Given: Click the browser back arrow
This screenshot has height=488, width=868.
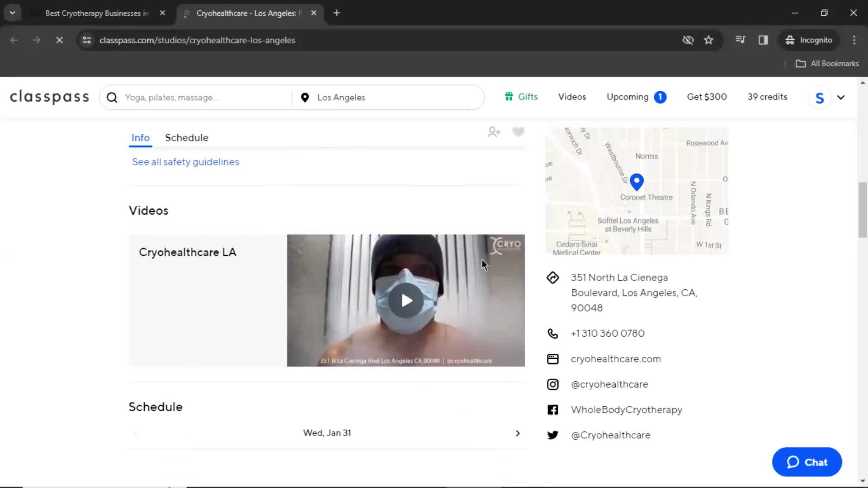Looking at the screenshot, I should point(14,40).
